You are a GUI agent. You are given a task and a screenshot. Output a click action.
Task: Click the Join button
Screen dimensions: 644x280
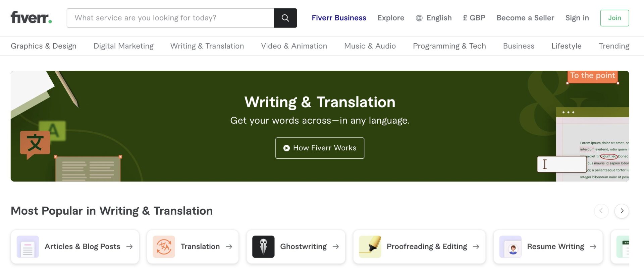pyautogui.click(x=614, y=18)
